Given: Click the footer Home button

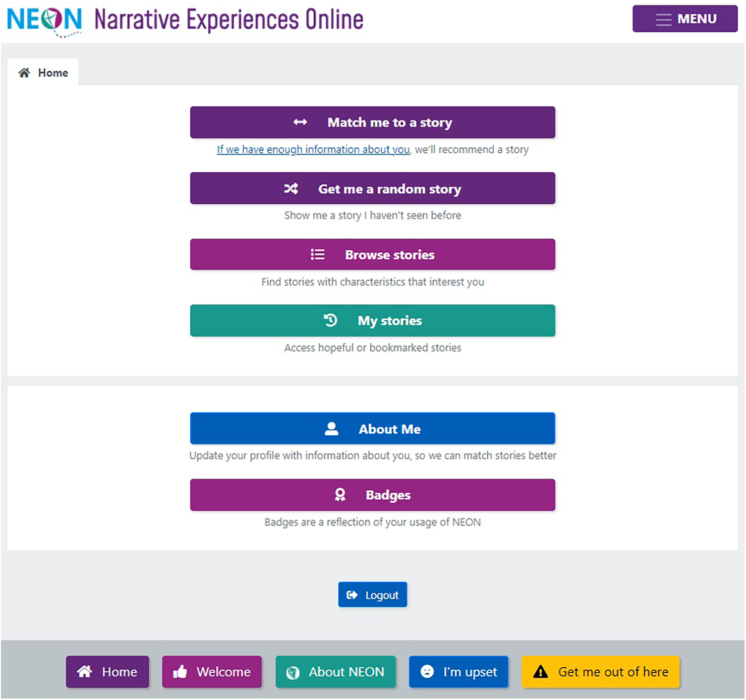Looking at the screenshot, I should pyautogui.click(x=108, y=672).
